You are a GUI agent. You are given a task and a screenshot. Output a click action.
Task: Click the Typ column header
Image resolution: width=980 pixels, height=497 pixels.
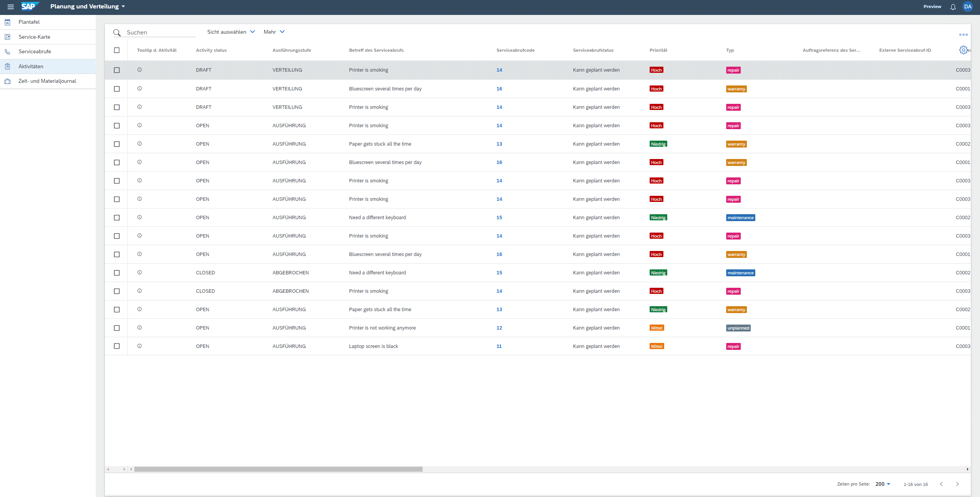pyautogui.click(x=730, y=50)
